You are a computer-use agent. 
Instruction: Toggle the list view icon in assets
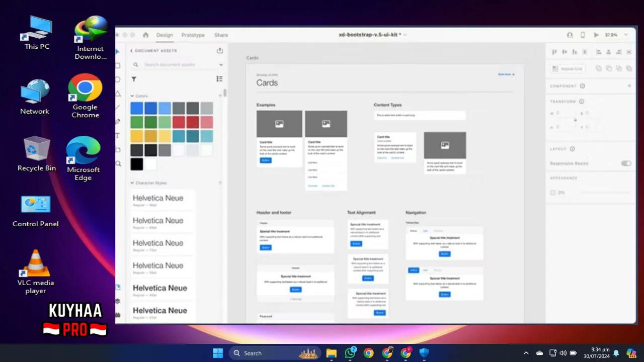click(219, 79)
